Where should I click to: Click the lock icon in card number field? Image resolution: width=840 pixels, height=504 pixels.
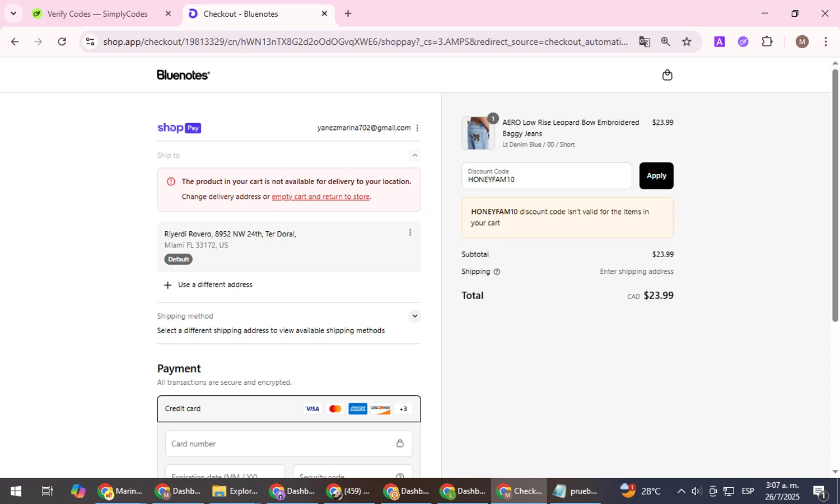point(400,444)
